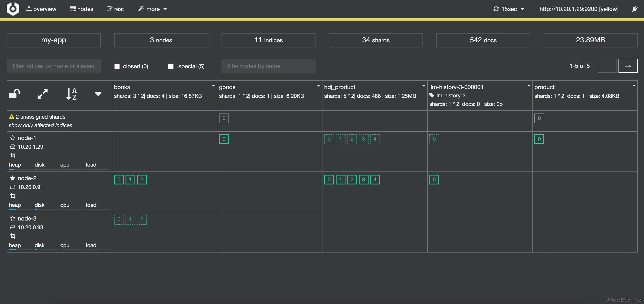Expand the hdj_product index menu arrow

(x=423, y=86)
